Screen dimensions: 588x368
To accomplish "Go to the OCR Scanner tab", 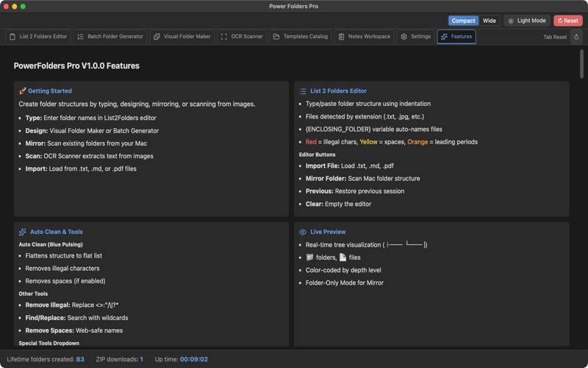I will coord(242,37).
